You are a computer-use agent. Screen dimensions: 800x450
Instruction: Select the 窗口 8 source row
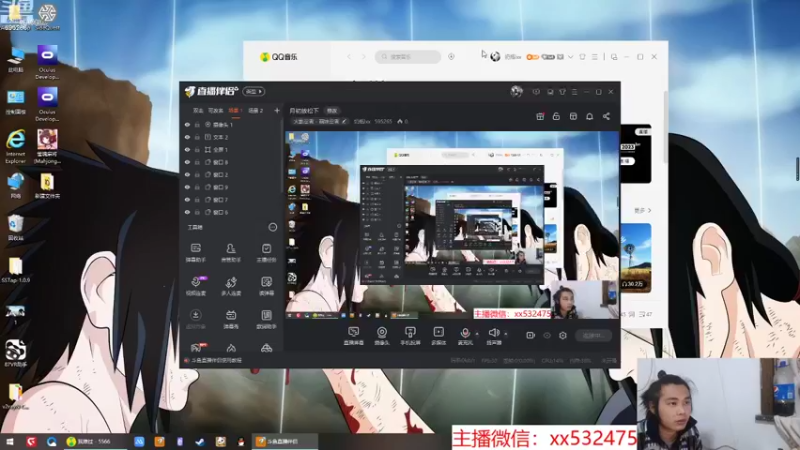232,162
